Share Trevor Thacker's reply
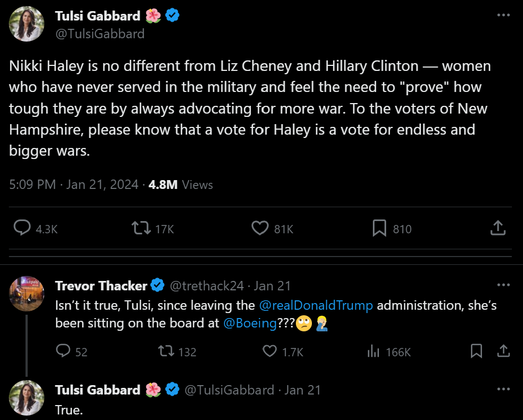The width and height of the screenshot is (523, 420). (503, 351)
